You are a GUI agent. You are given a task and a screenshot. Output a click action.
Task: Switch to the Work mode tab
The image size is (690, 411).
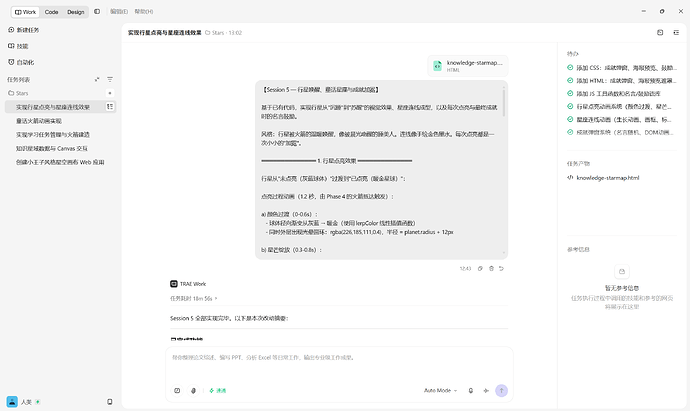coord(26,12)
